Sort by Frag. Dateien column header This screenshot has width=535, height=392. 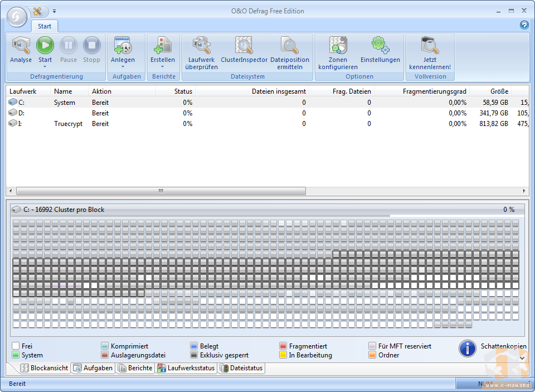pos(342,91)
